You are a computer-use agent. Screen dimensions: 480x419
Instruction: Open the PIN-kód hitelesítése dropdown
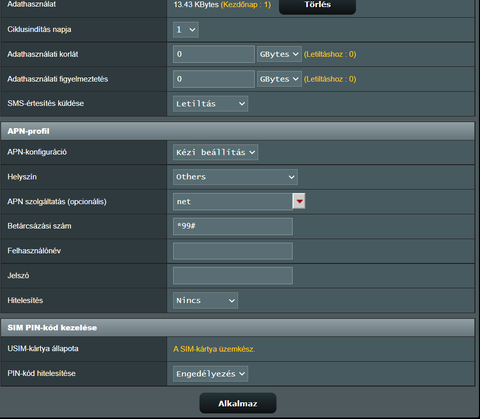pos(210,374)
